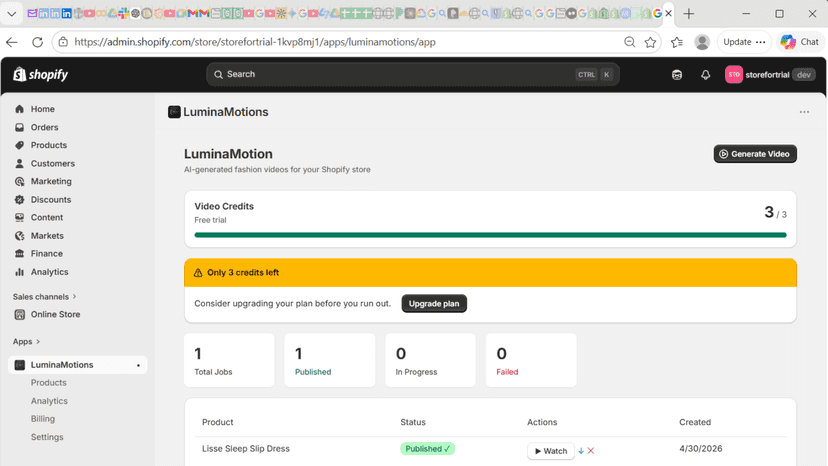828x466 pixels.
Task: Open Marketing section
Action: point(51,181)
